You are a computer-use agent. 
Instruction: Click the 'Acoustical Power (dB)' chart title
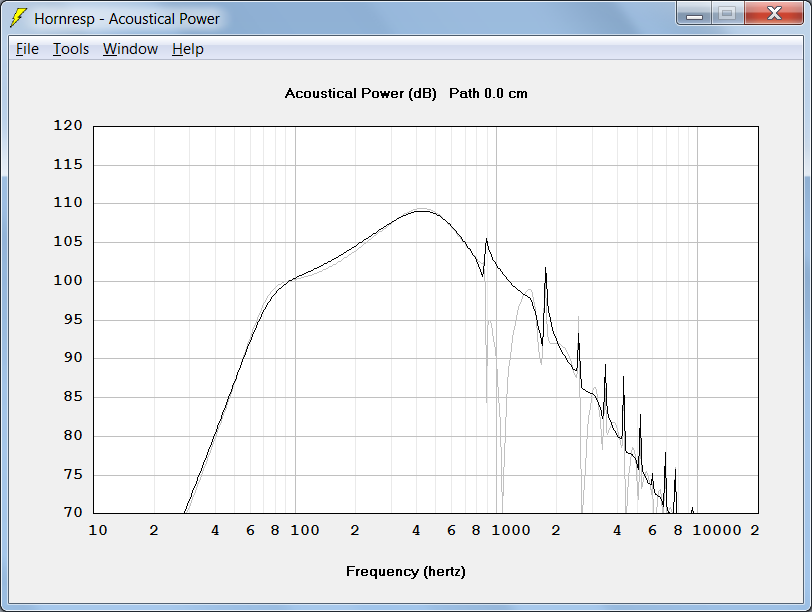tap(360, 94)
